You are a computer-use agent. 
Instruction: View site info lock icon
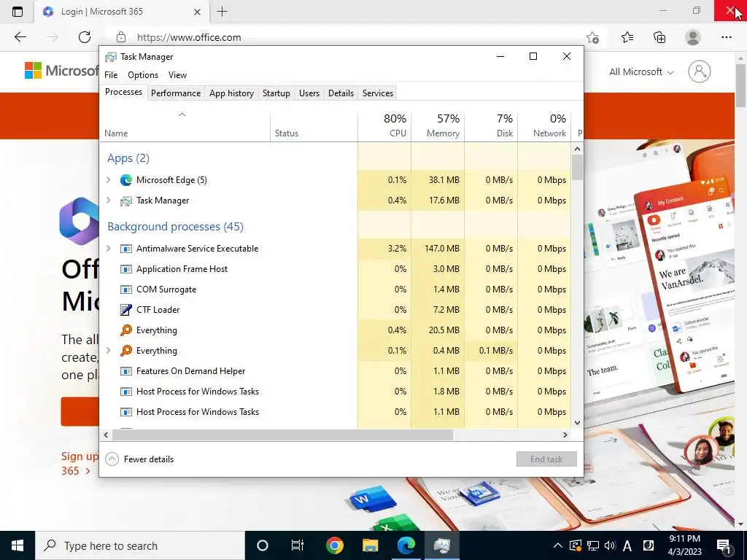coord(121,37)
